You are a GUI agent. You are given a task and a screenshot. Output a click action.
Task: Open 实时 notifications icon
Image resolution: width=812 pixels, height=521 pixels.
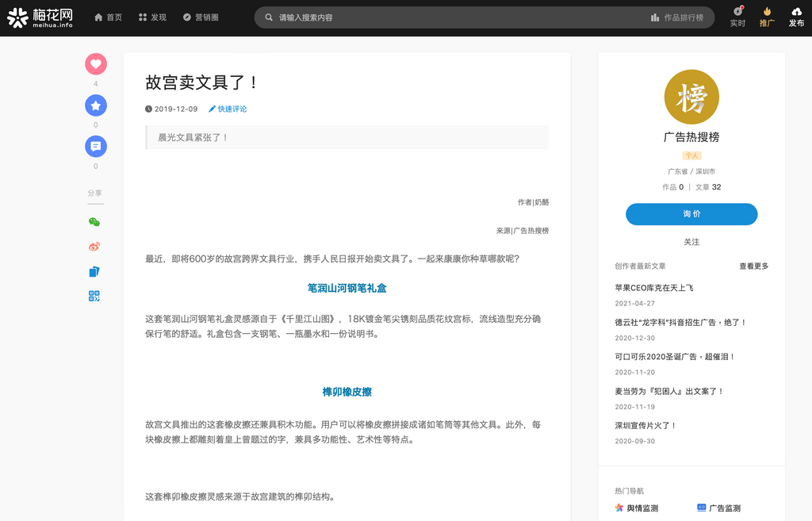point(738,12)
